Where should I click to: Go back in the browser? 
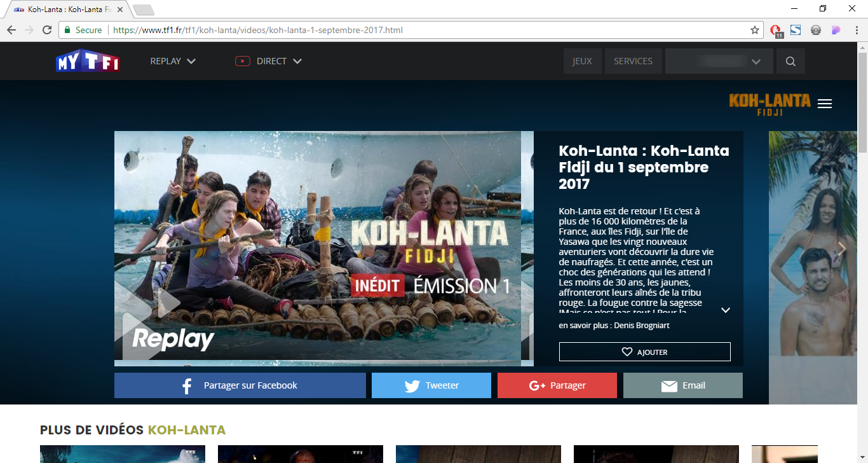[11, 30]
